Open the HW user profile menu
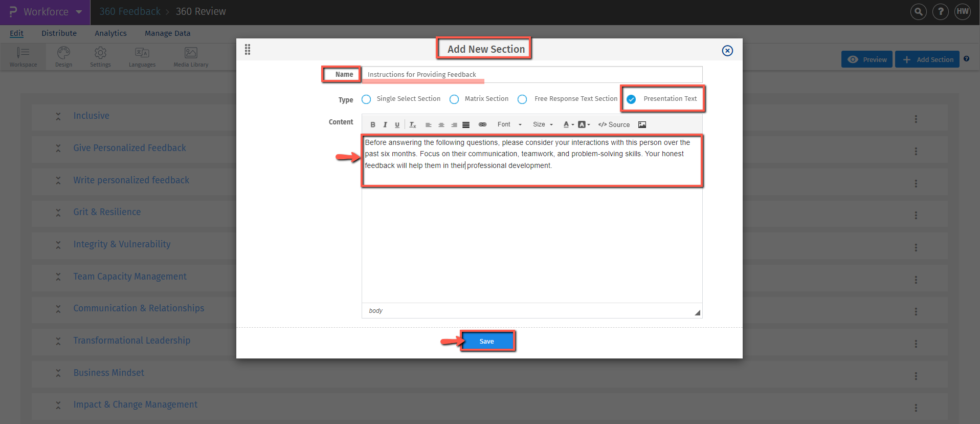 coord(963,11)
